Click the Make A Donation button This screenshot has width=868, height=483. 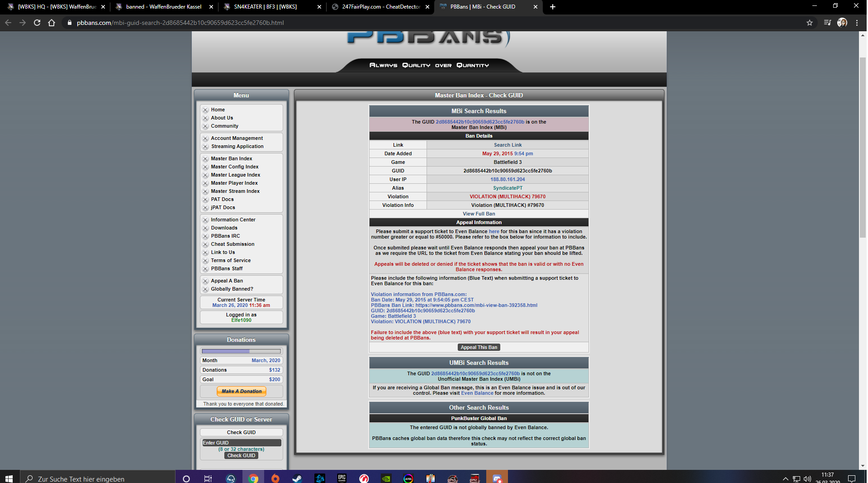click(x=242, y=391)
